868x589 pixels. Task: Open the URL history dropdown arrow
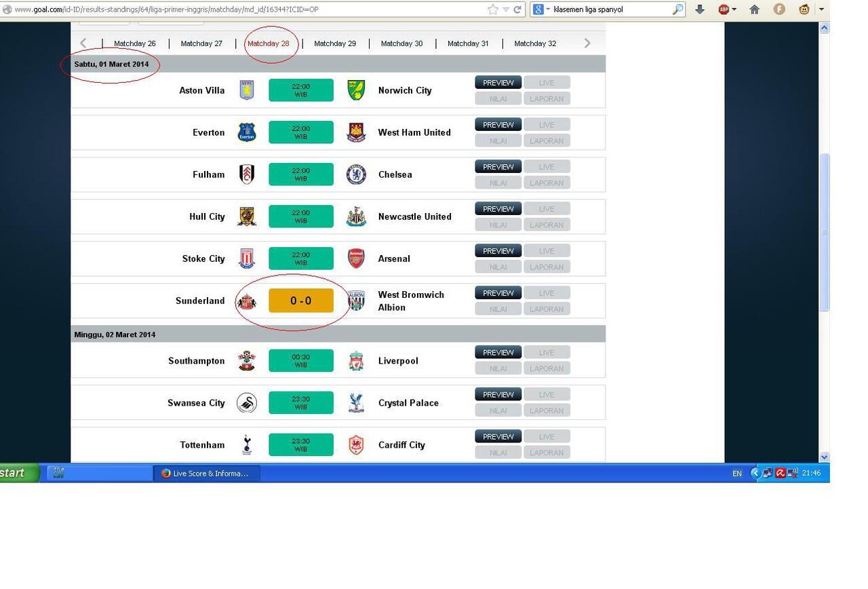pyautogui.click(x=506, y=9)
